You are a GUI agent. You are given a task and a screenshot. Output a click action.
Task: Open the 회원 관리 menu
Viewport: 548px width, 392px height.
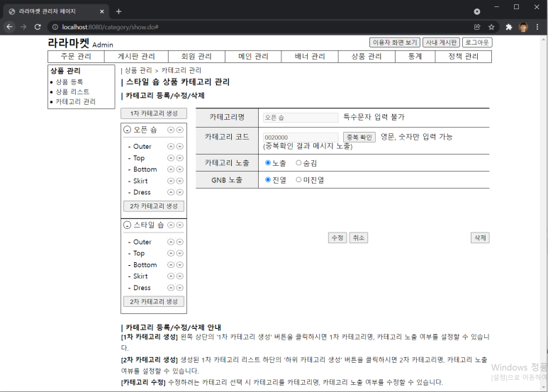pyautogui.click(x=196, y=56)
